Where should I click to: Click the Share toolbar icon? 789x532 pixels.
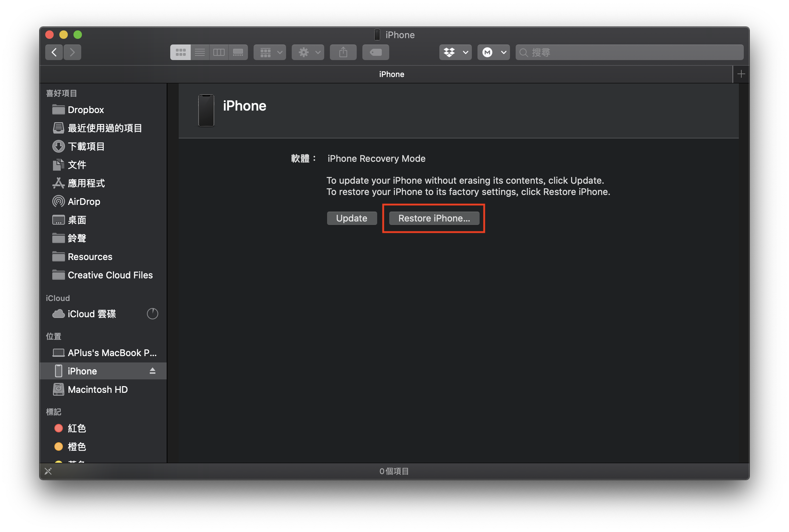pyautogui.click(x=343, y=52)
